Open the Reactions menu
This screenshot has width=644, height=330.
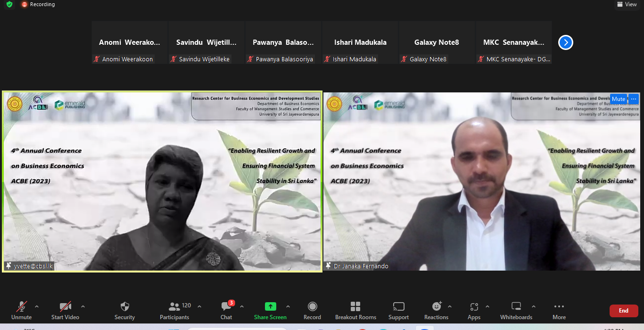436,311
